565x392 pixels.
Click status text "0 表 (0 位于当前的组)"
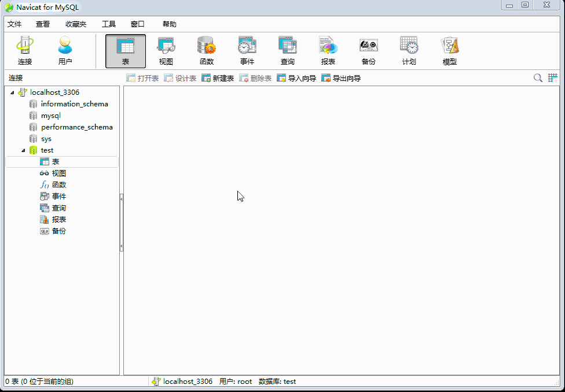point(39,382)
